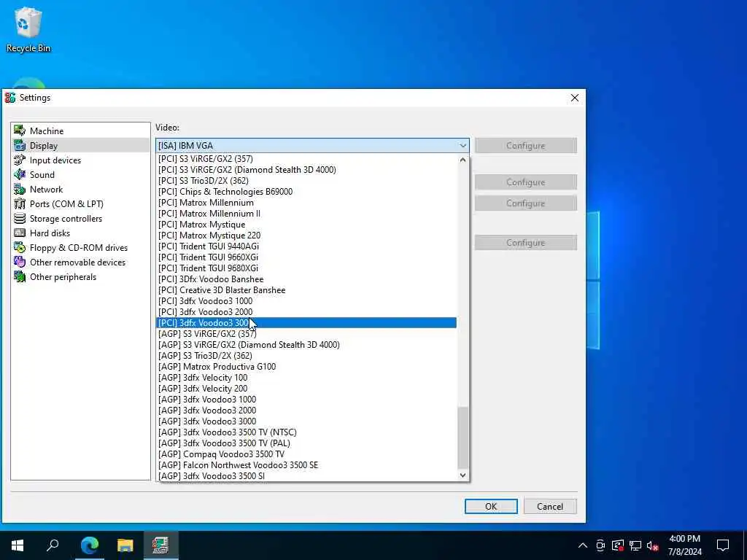
Task: Confirm settings with OK button
Action: point(491,506)
